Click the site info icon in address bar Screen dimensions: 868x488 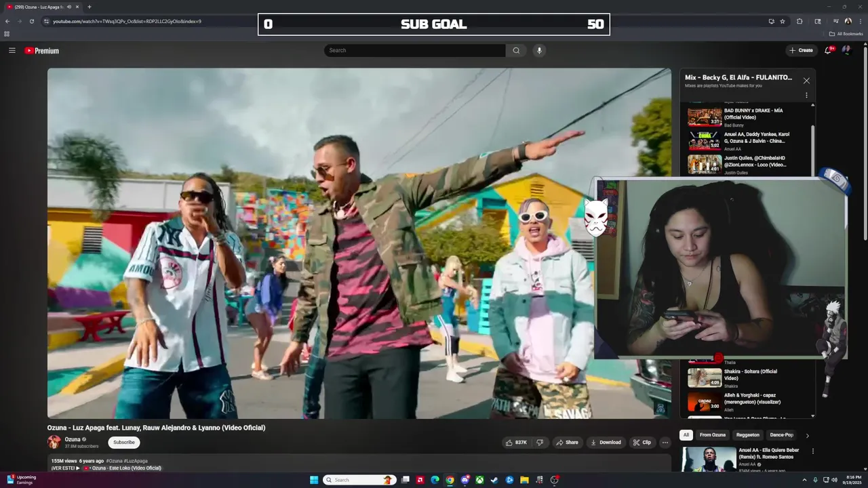[x=46, y=21]
